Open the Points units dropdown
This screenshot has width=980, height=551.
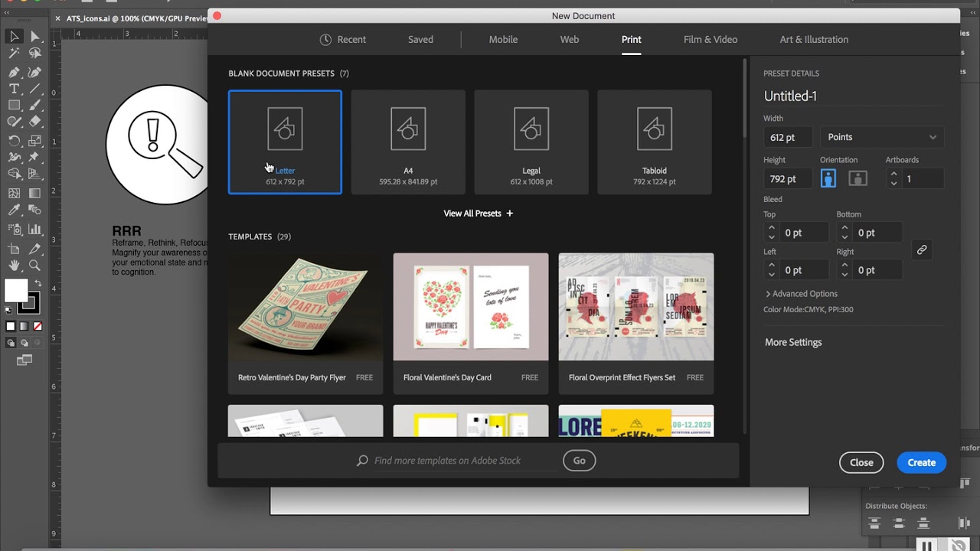click(x=881, y=137)
